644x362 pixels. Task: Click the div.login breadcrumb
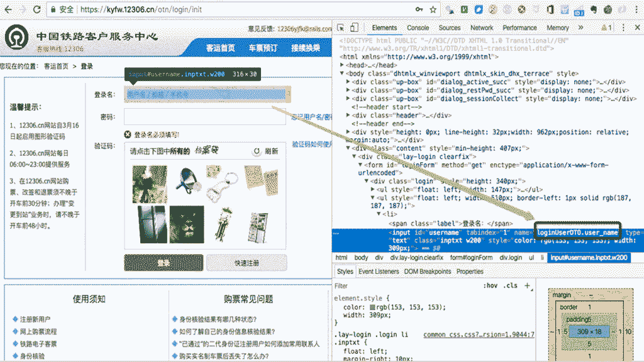(x=511, y=257)
